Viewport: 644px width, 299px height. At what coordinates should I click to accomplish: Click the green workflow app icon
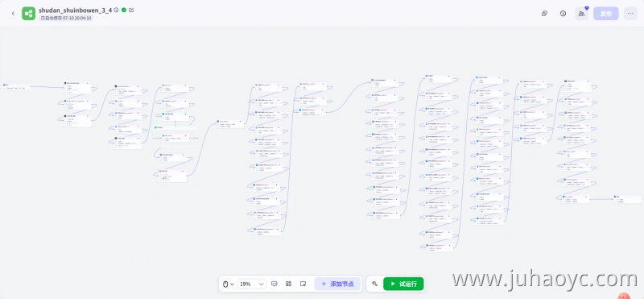pos(29,14)
